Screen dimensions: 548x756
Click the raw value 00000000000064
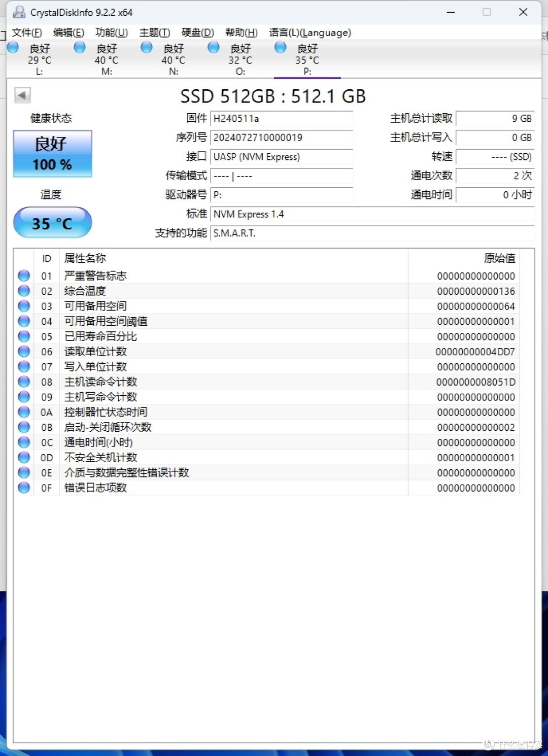tap(476, 306)
